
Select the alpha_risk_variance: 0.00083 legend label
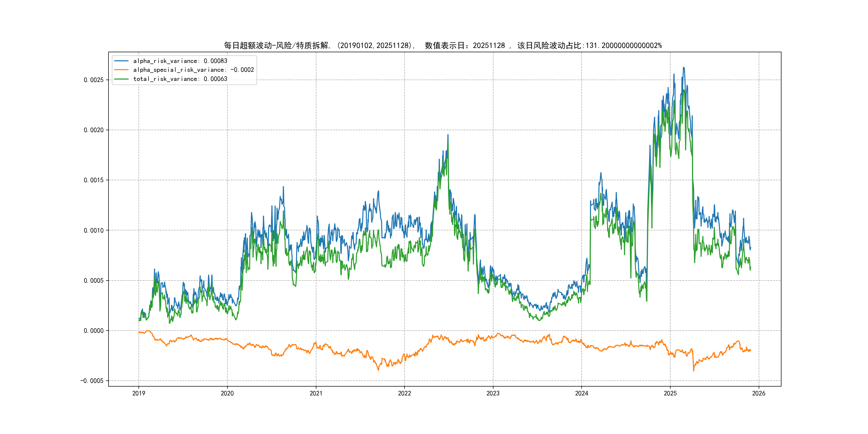click(x=180, y=61)
